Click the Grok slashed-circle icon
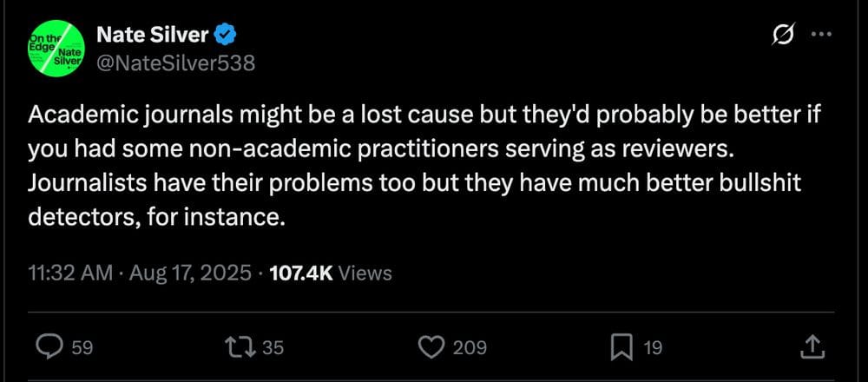This screenshot has height=382, width=868. click(x=783, y=34)
